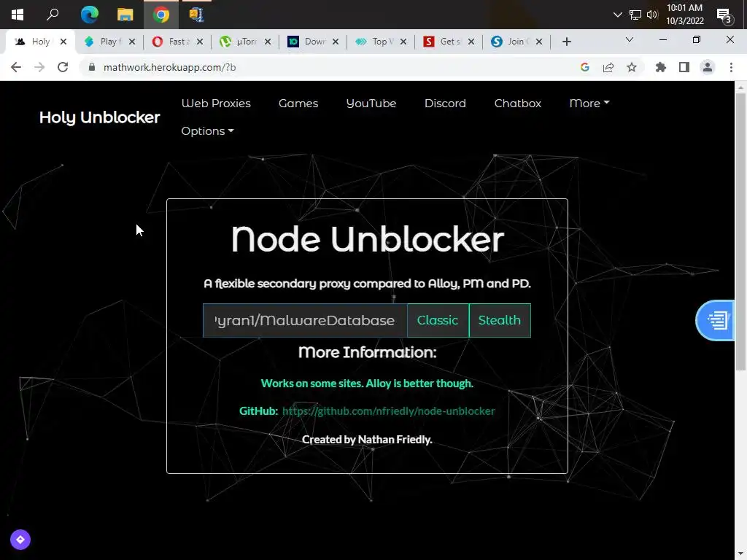747x560 pixels.
Task: Click the address bar URL
Action: tap(169, 67)
